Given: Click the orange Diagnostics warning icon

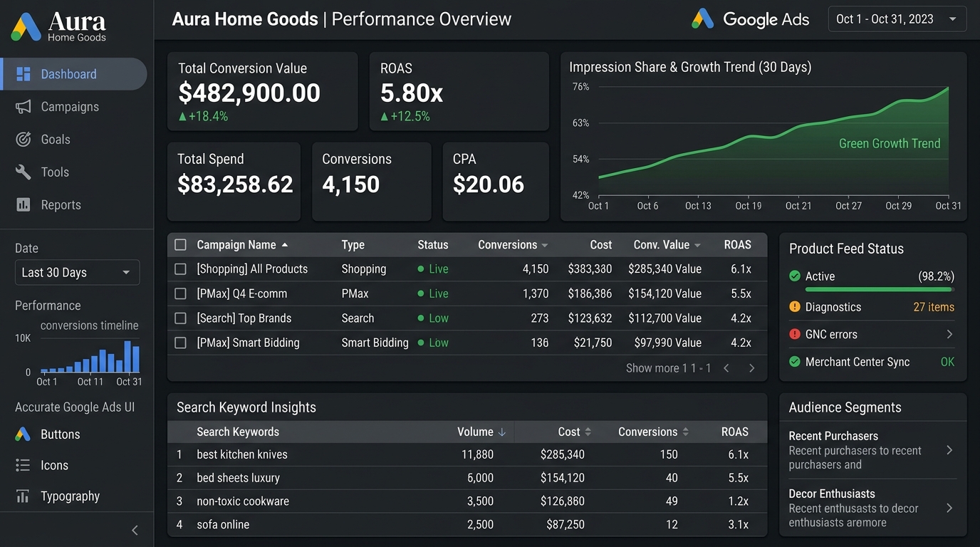Looking at the screenshot, I should click(795, 307).
